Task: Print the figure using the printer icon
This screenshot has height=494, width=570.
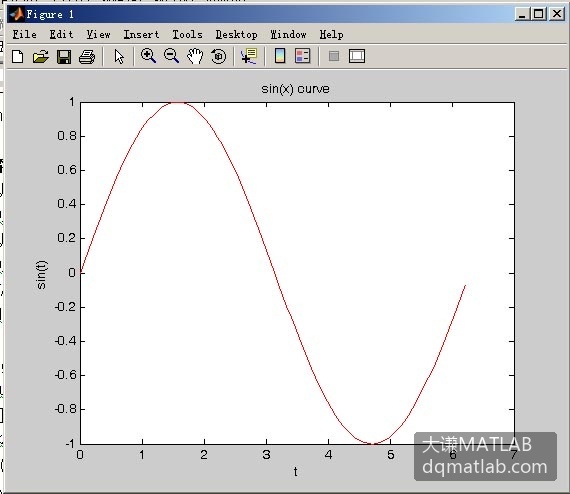Action: pyautogui.click(x=87, y=57)
